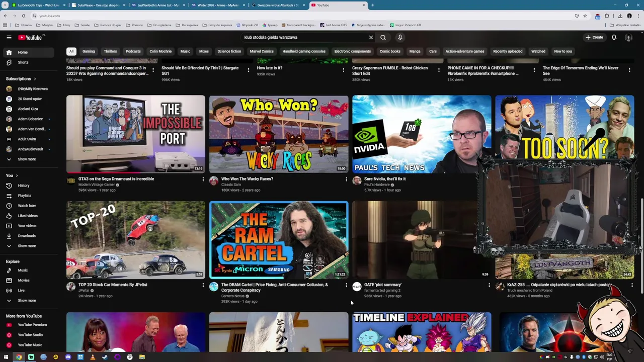Screen dimensions: 644x362
Task: Select the Podcasts filter chip
Action: tap(133, 51)
